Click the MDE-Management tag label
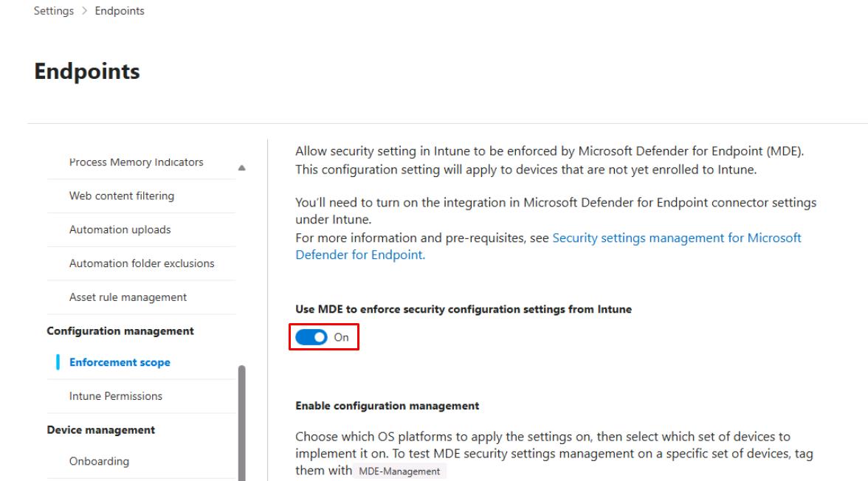 click(x=410, y=472)
